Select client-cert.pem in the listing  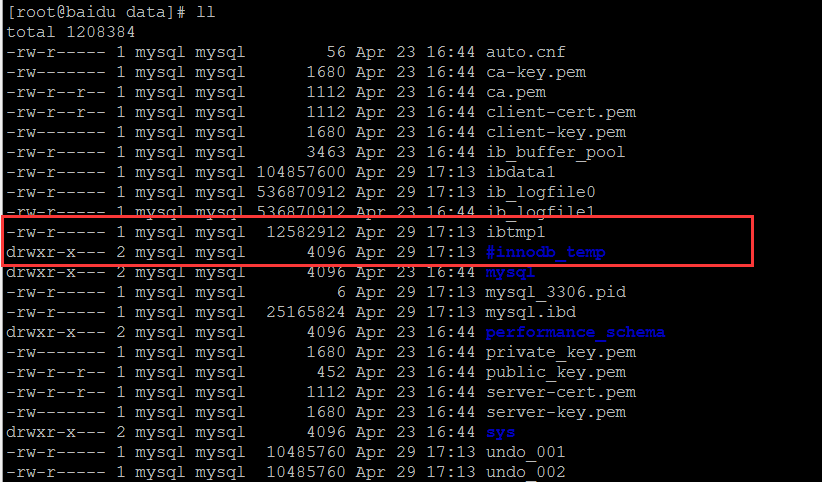click(x=561, y=112)
